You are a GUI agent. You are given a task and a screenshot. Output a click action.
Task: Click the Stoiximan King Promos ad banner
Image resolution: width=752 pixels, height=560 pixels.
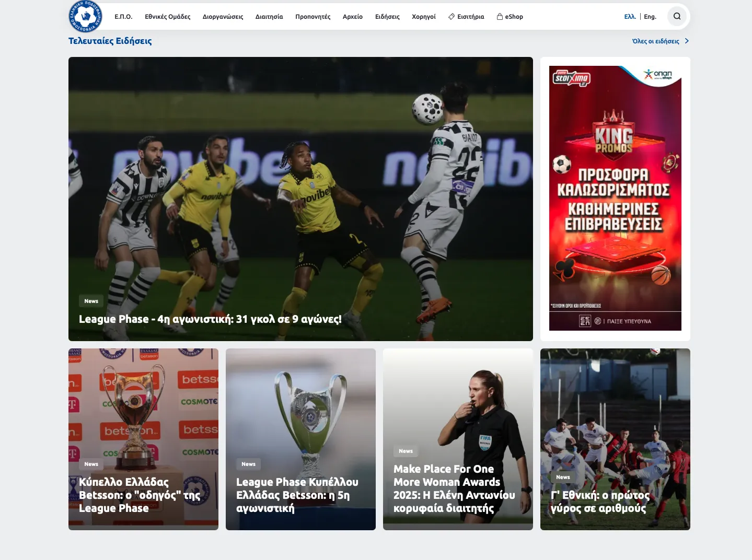point(615,199)
